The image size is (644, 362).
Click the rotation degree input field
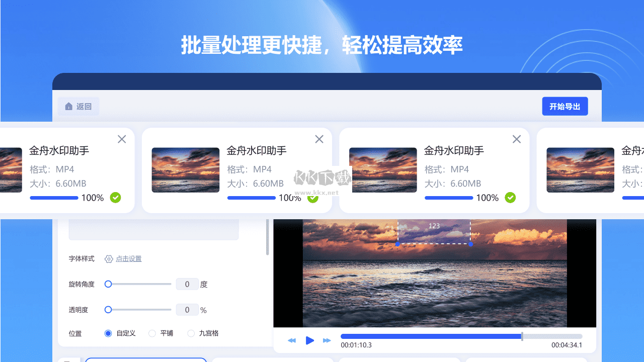(x=187, y=284)
